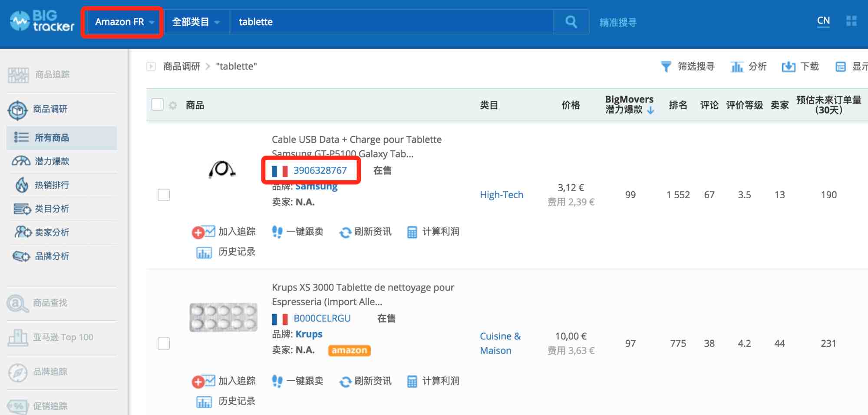Tick the checkbox for the Krups product
Screen dimensions: 868x415
tap(164, 344)
